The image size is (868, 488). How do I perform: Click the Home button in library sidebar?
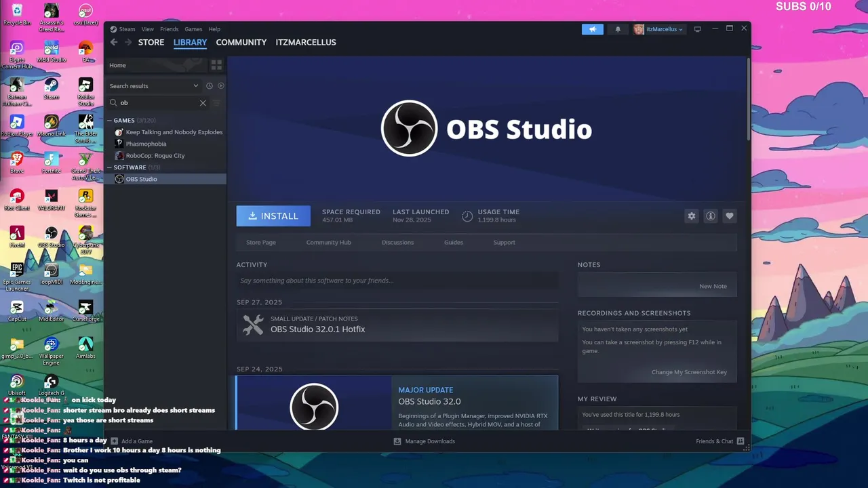click(156, 65)
